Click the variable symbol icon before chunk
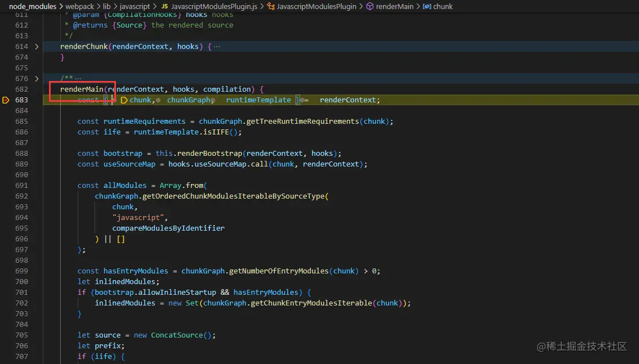This screenshot has height=364, width=639. (427, 7)
